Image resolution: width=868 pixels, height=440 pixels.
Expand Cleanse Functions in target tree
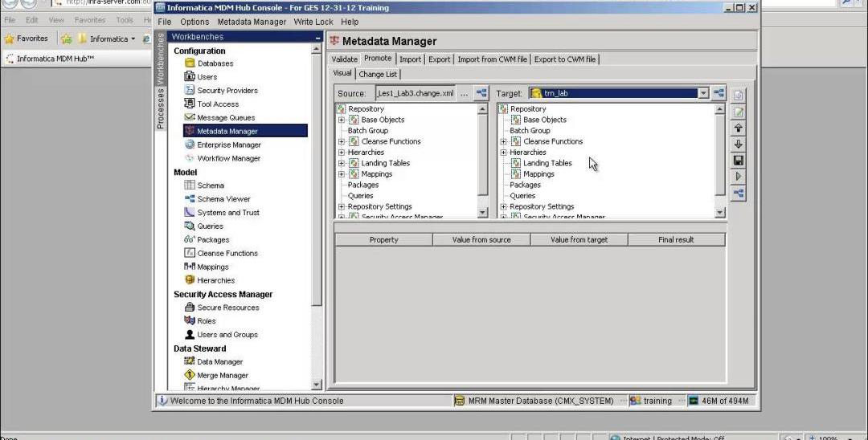504,141
